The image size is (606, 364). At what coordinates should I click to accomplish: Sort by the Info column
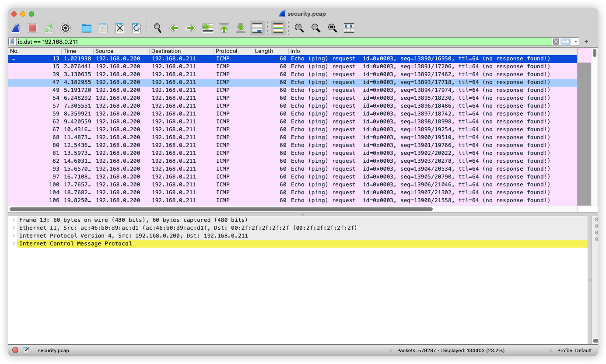(433, 51)
